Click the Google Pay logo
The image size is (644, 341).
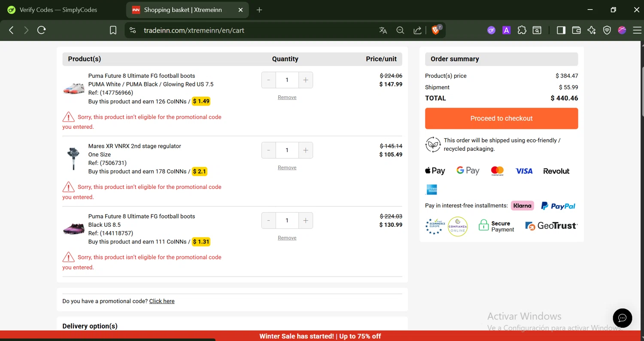point(468,171)
